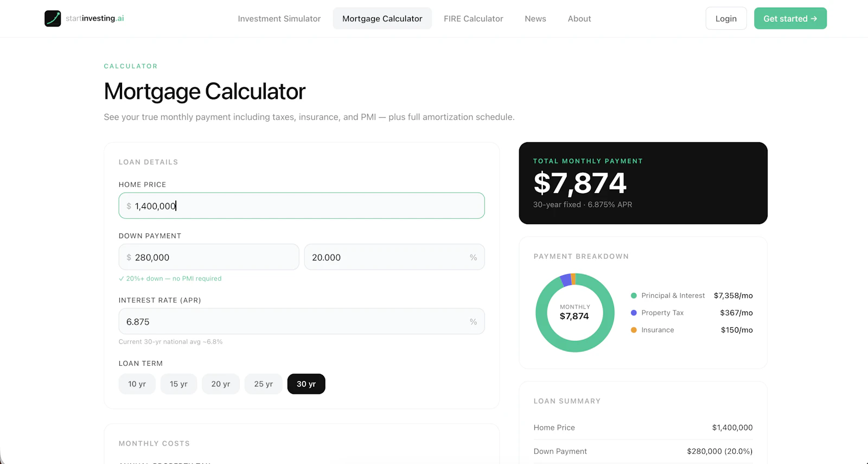Viewport: 868px width, 464px height.
Task: Select the Mortgage Calculator nav item
Action: tap(382, 18)
